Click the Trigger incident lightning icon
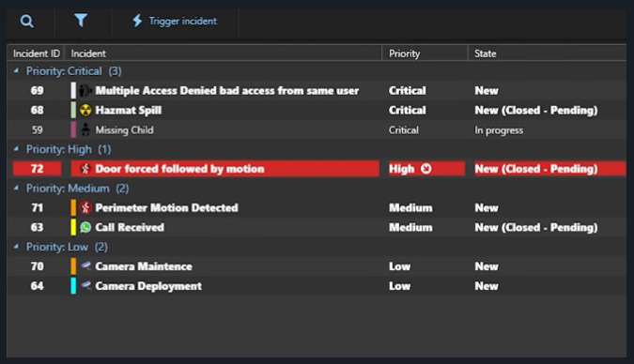Viewport: 634px width, 364px height. [137, 21]
